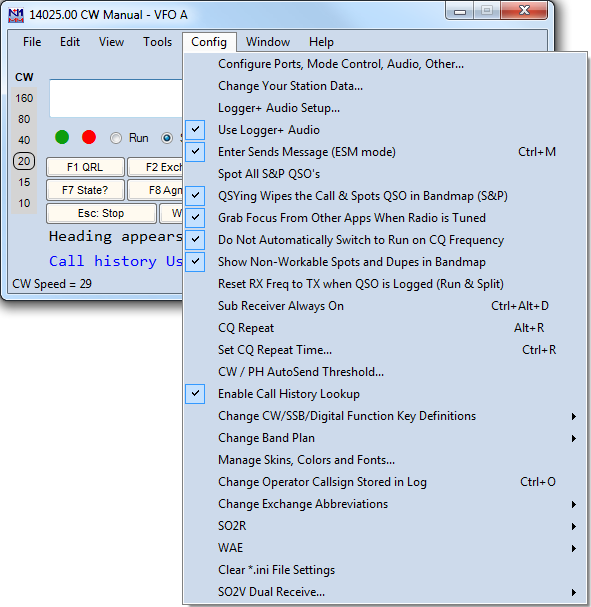Expand Change CW/SSB/Digital Function Key Definitions submenu
This screenshot has width=591, height=607.
tap(385, 416)
